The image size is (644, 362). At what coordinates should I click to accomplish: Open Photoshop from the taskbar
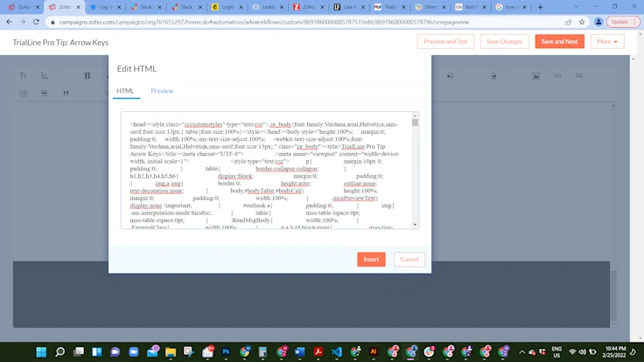point(226,352)
